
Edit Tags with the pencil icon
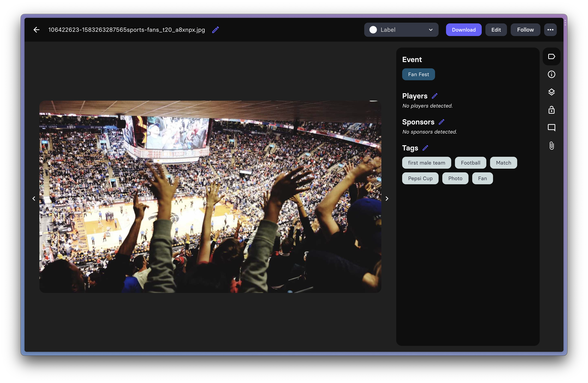pyautogui.click(x=425, y=148)
